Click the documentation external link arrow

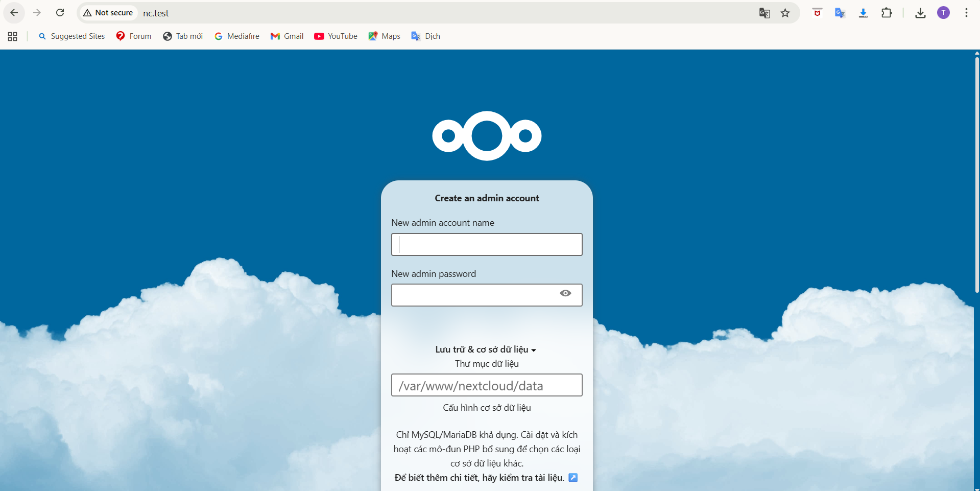pos(573,478)
